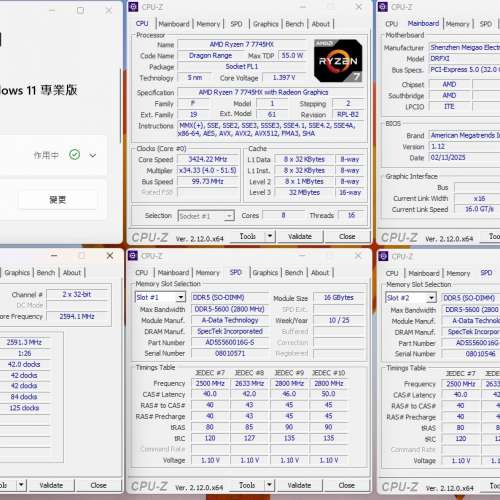Click Validate button in CPU window

[300, 236]
